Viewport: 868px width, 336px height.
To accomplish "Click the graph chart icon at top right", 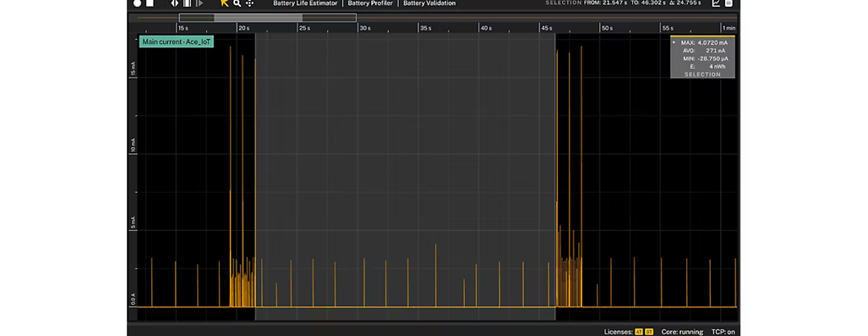I will click(x=717, y=3).
